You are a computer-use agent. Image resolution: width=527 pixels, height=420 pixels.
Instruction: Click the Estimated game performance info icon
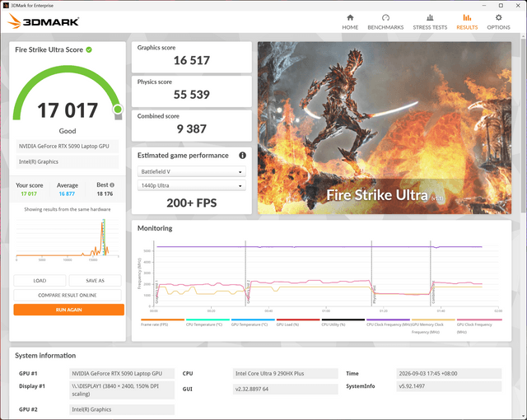[242, 155]
